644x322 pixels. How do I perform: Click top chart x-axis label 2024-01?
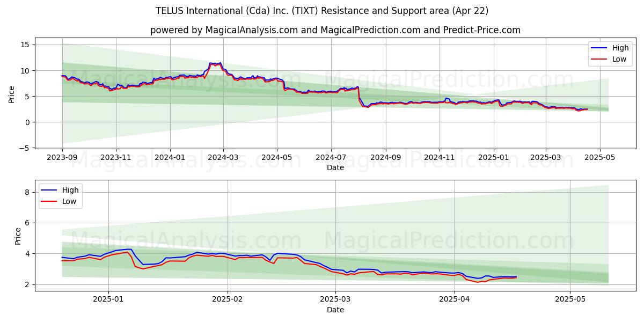click(x=170, y=158)
